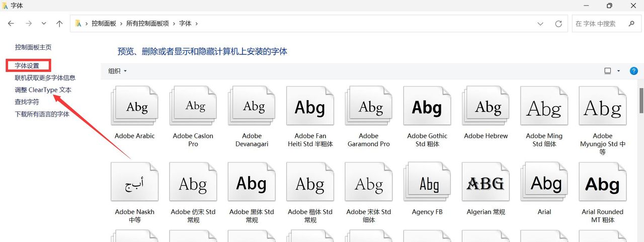Click 下载所有语言的字体 link
The image size is (644, 242).
(42, 114)
